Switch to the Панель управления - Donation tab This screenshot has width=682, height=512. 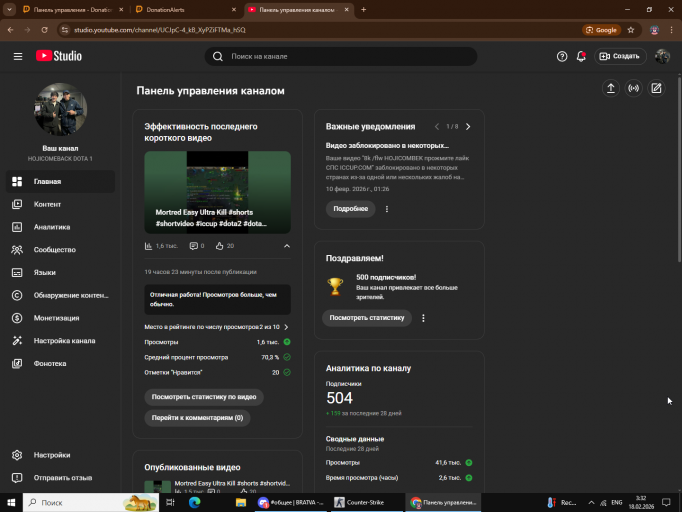[73, 10]
